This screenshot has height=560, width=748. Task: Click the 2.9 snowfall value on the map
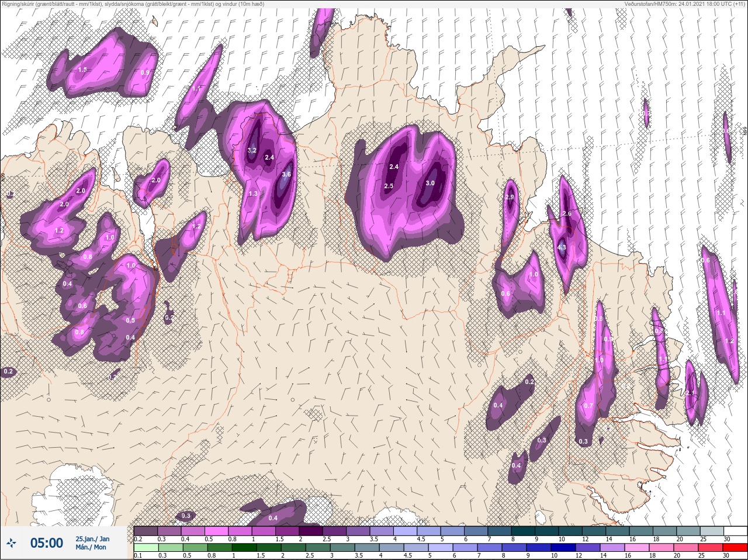point(510,198)
